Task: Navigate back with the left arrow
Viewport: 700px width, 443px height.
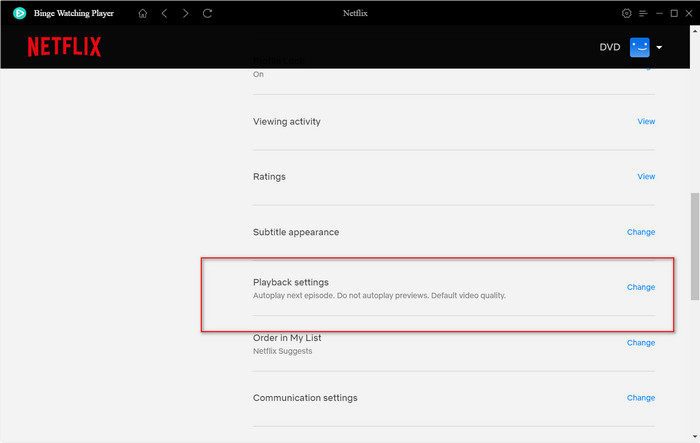Action: [164, 13]
